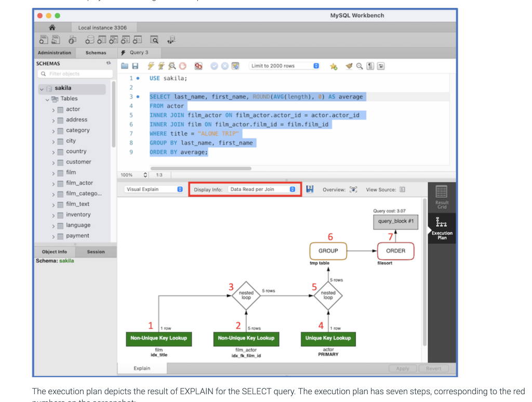Screen dimensions: 532x402
Task: Commit the current transaction
Action: [214, 66]
